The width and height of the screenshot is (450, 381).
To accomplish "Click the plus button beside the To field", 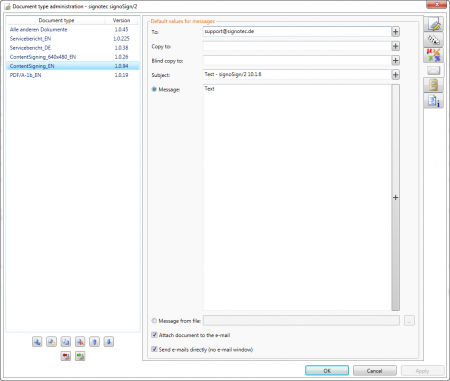I will coord(395,32).
